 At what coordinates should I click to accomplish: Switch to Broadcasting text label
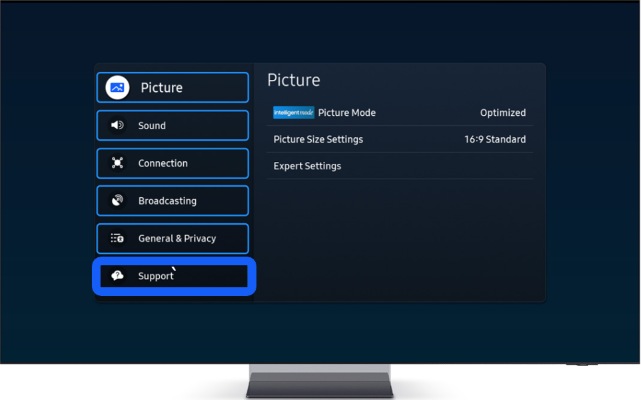167,201
